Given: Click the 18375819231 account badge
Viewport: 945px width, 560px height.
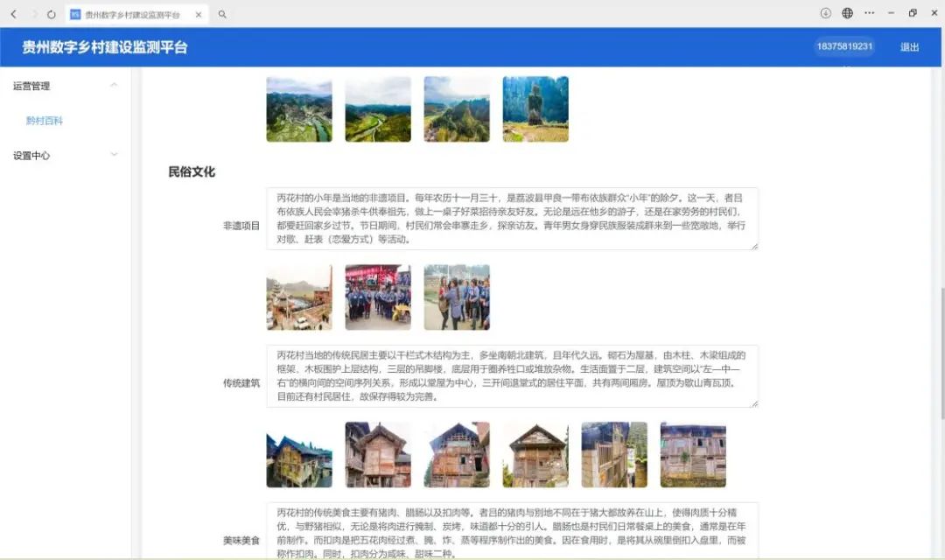Looking at the screenshot, I should 844,46.
